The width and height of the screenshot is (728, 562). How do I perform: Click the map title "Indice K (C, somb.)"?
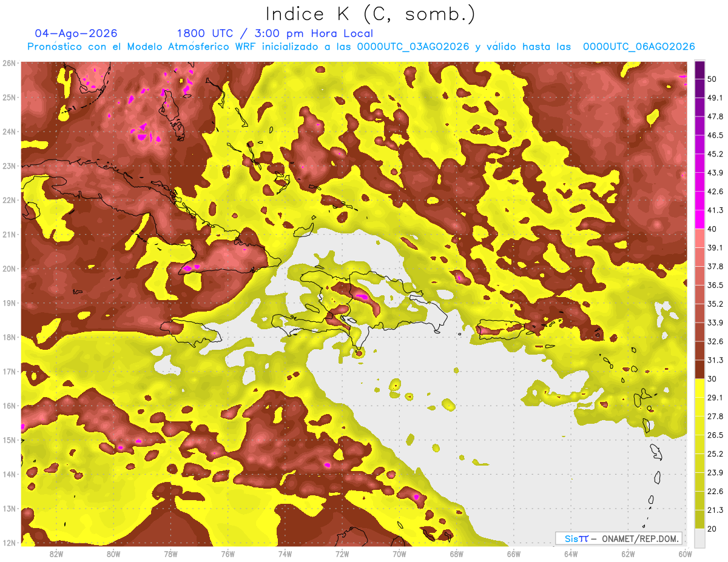[369, 14]
